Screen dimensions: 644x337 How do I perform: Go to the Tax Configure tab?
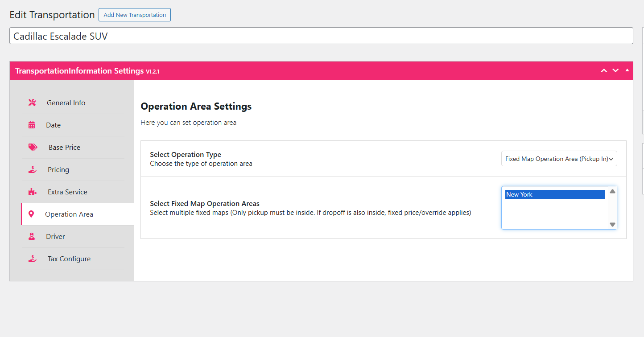(69, 259)
